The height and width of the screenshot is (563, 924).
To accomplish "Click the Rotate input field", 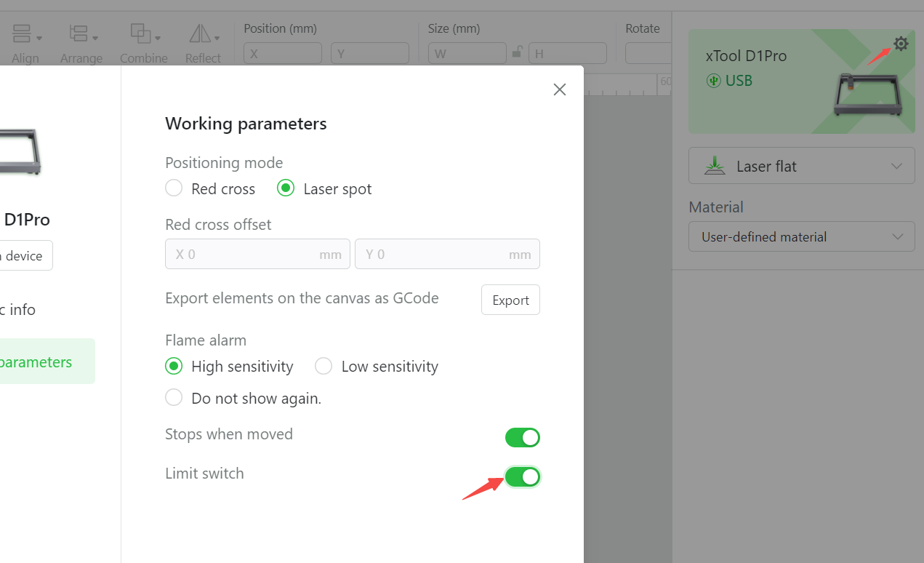I will pos(648,53).
